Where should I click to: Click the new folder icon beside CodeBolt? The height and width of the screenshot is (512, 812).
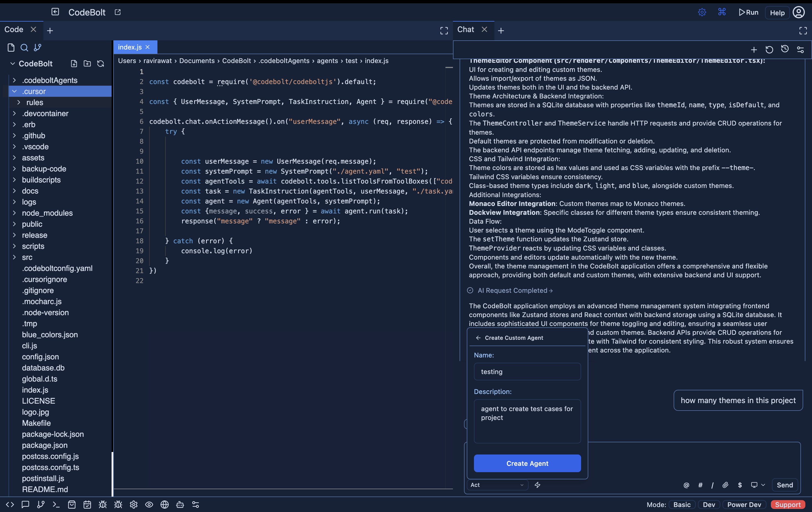pos(87,64)
